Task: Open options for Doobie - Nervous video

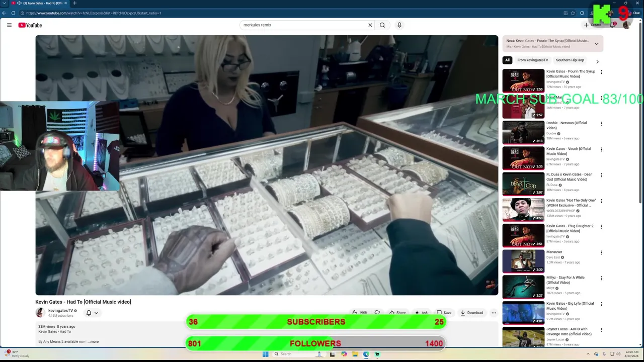Action: tap(601, 124)
